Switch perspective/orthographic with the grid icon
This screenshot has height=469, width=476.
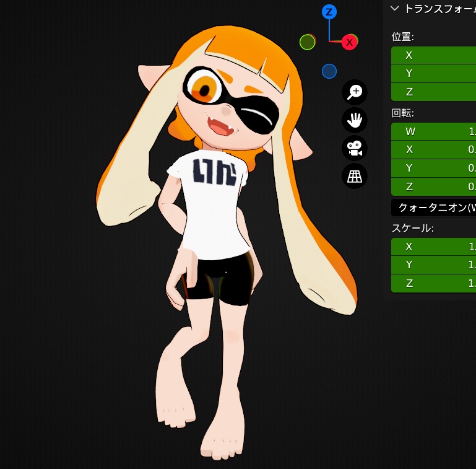tap(355, 177)
